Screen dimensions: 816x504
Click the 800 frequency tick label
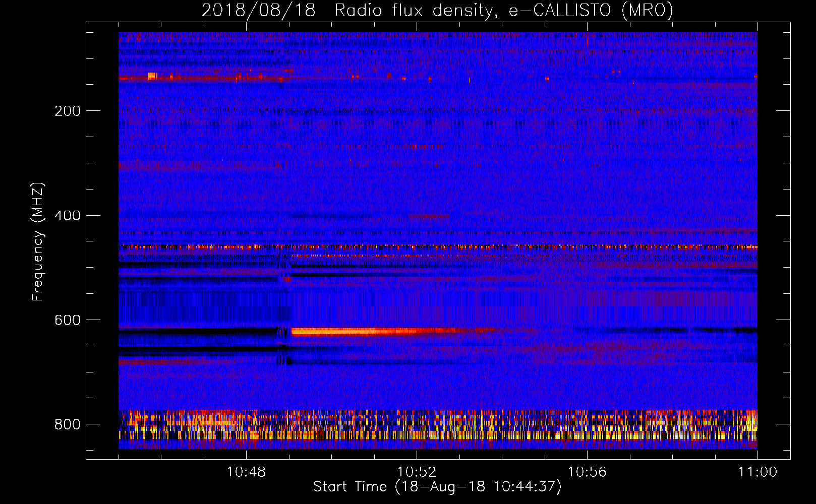point(68,424)
